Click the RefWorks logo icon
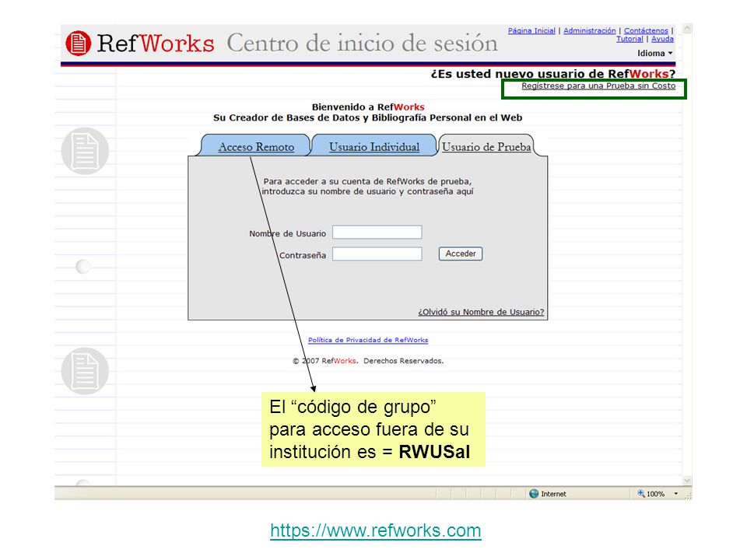This screenshot has height=560, width=747. point(78,43)
